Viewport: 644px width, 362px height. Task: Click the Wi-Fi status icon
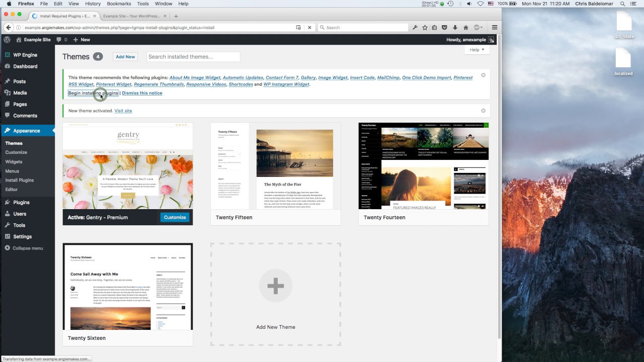click(480, 4)
